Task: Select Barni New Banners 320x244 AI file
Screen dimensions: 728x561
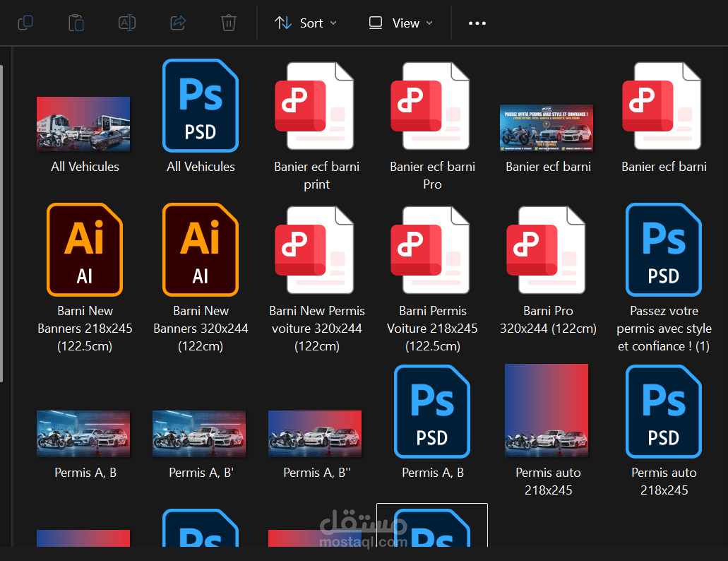Action: coord(201,249)
